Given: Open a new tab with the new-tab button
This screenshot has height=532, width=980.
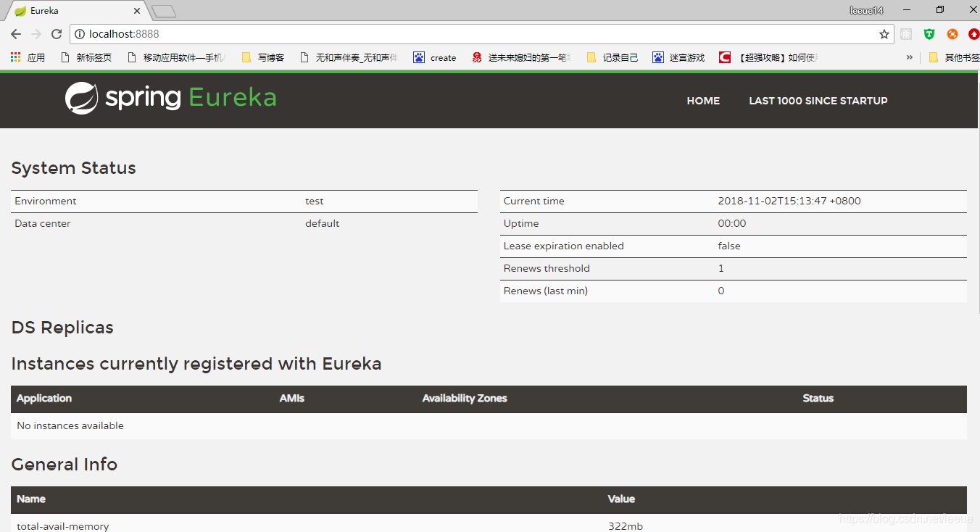Looking at the screenshot, I should tap(164, 11).
